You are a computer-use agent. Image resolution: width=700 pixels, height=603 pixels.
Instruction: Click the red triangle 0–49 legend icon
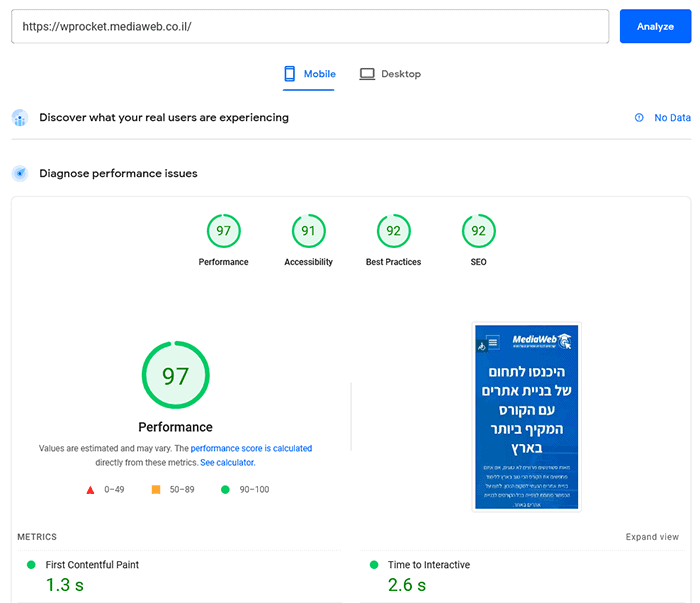tap(90, 490)
